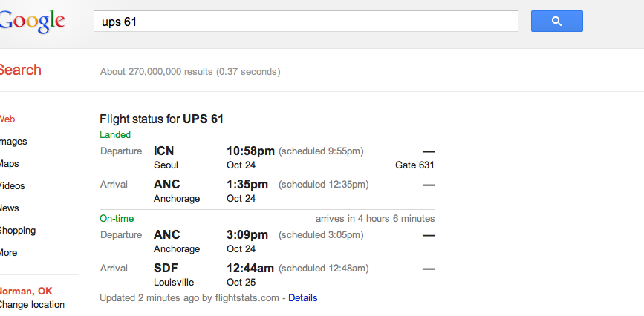Click the Gate 631 label
This screenshot has height=316, width=644.
(414, 165)
